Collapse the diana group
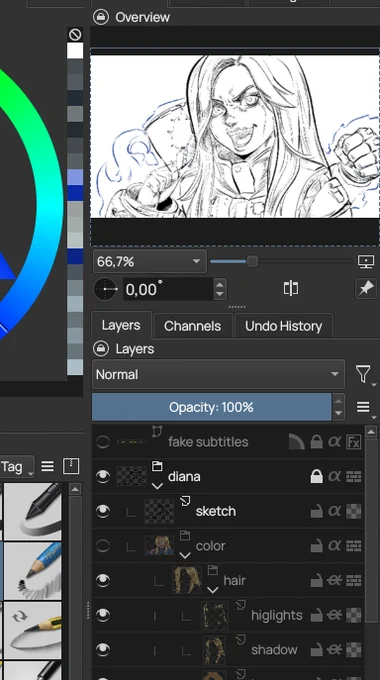 click(x=157, y=486)
